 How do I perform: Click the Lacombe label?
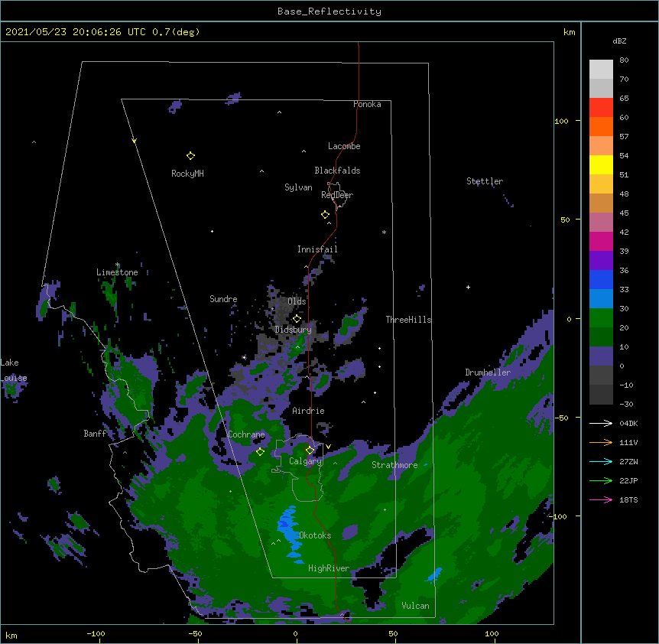[x=344, y=146]
